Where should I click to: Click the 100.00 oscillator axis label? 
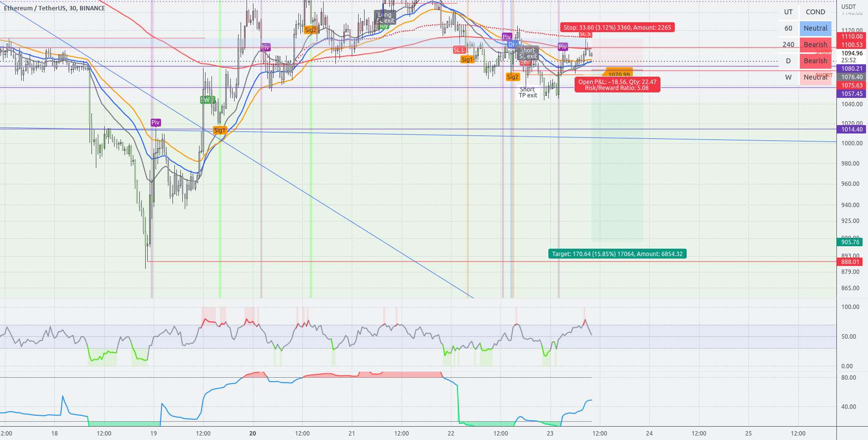pyautogui.click(x=850, y=307)
